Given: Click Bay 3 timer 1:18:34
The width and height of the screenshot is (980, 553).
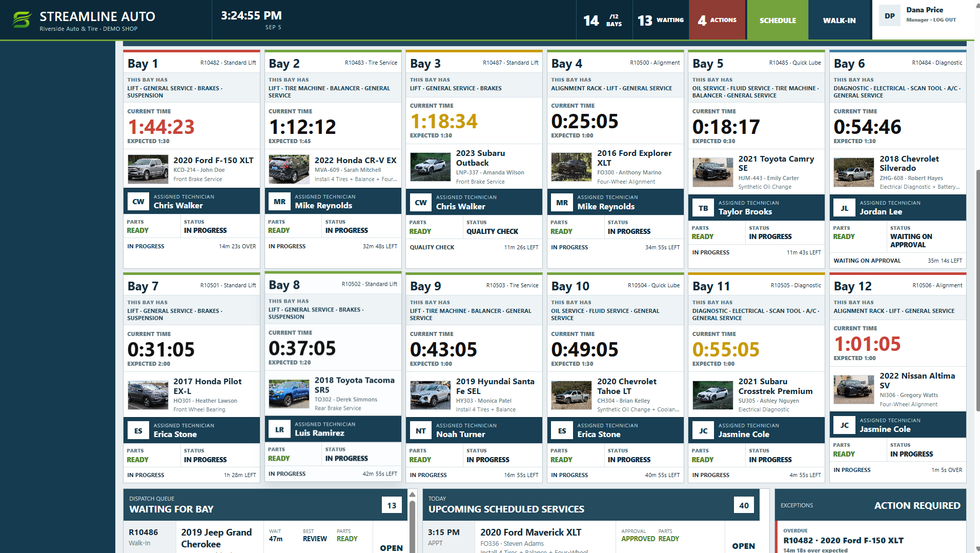Looking at the screenshot, I should (444, 122).
